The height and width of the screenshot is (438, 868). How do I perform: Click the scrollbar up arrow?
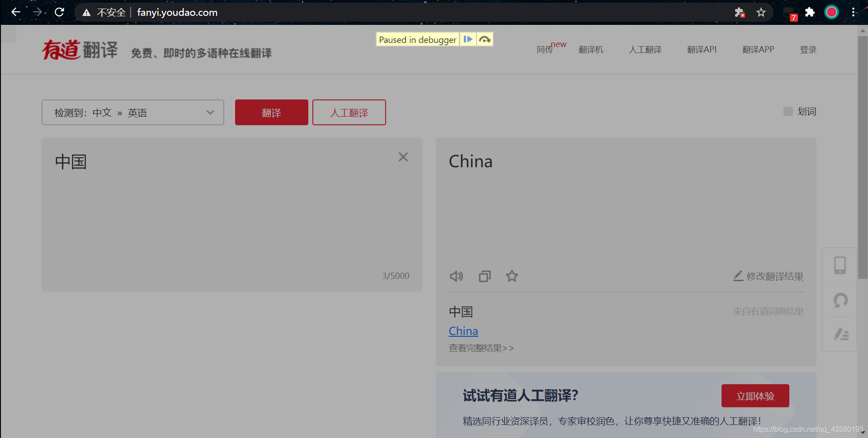pyautogui.click(x=863, y=31)
